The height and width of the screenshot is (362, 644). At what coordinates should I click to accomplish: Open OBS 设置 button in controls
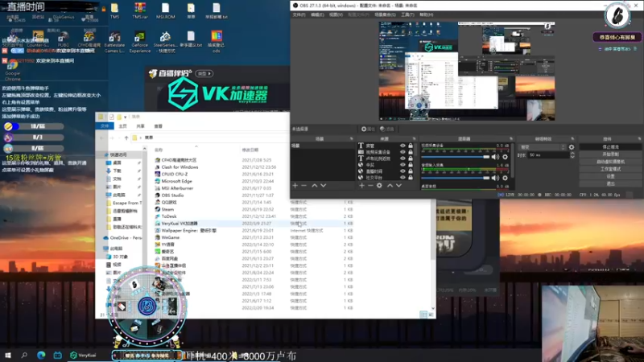click(x=610, y=176)
